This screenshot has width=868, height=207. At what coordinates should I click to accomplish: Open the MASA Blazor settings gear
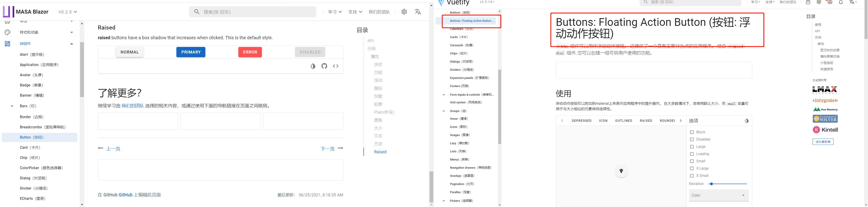click(x=404, y=12)
